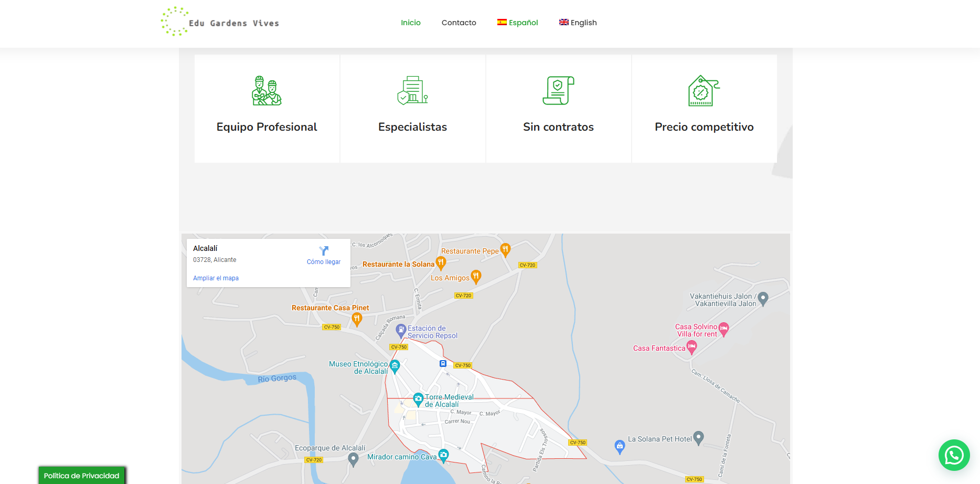Click the Cómo llegar link text
980x484 pixels.
(x=324, y=262)
